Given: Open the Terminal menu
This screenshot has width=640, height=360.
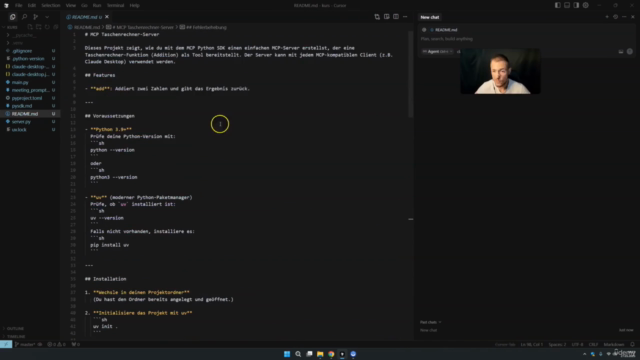Looking at the screenshot, I should point(115,5).
